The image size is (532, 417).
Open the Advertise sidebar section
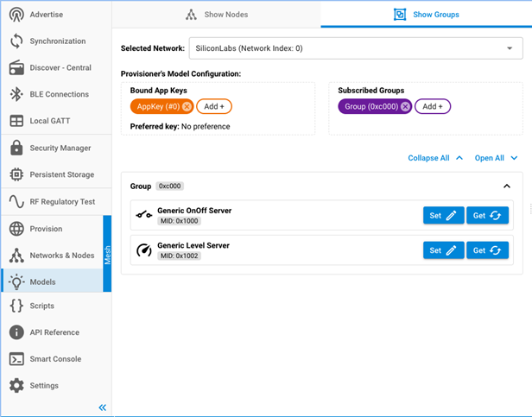pos(46,15)
